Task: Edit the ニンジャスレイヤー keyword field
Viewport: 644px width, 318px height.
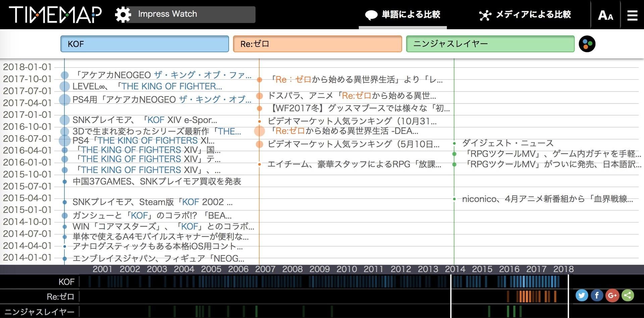Action: pos(490,44)
